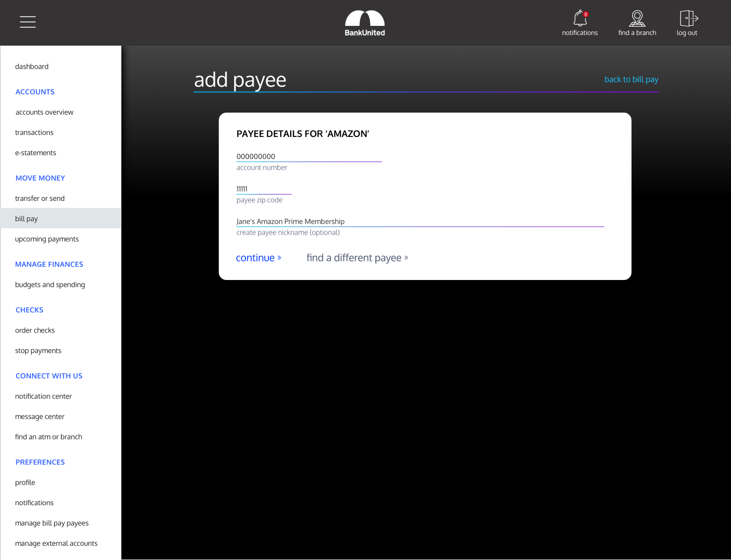The height and width of the screenshot is (560, 731).
Task: Open manage bill pay payees
Action: (x=52, y=523)
